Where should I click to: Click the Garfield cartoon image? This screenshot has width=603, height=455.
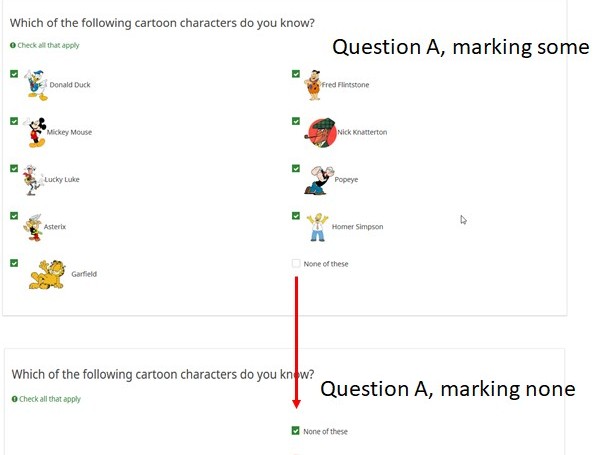(47, 273)
